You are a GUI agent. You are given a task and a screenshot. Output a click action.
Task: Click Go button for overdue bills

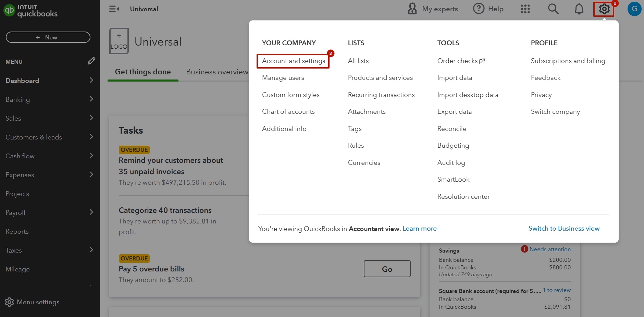click(x=387, y=269)
